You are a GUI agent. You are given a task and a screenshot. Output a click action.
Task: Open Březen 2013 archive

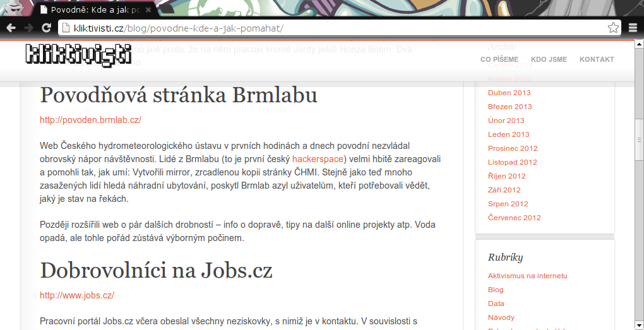point(510,107)
